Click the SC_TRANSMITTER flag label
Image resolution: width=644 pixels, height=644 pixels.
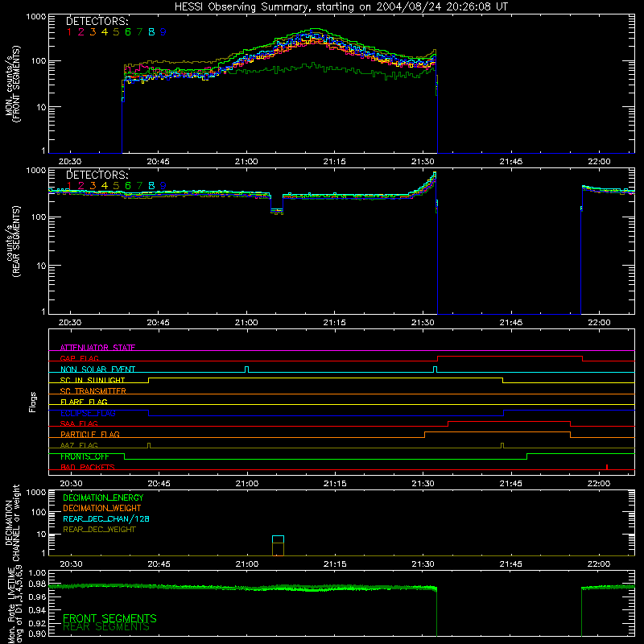pyautogui.click(x=93, y=391)
